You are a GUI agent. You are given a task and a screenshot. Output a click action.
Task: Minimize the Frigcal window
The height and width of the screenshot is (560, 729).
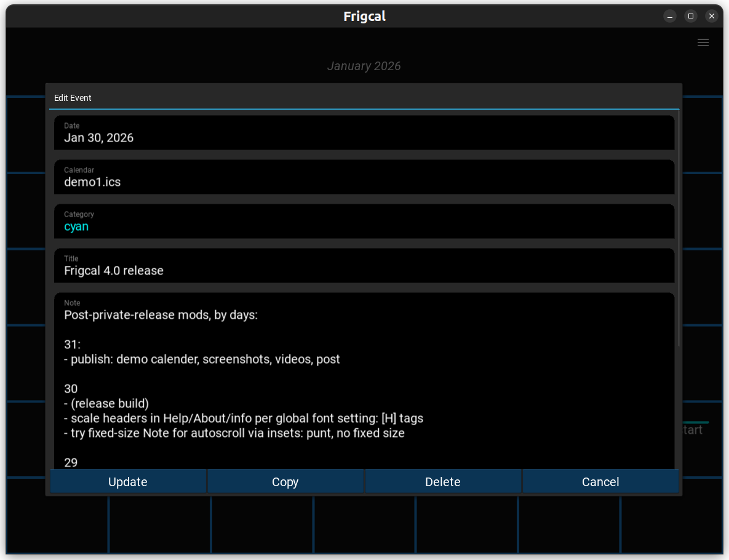tap(670, 16)
